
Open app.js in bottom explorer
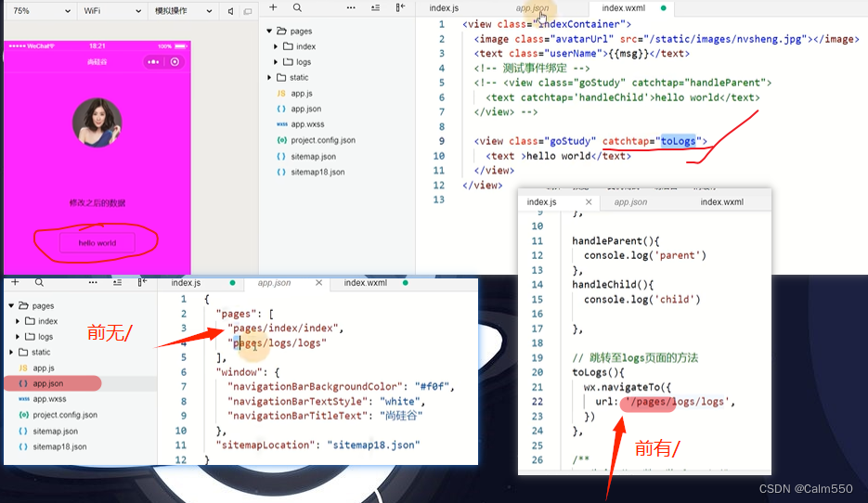pos(44,368)
